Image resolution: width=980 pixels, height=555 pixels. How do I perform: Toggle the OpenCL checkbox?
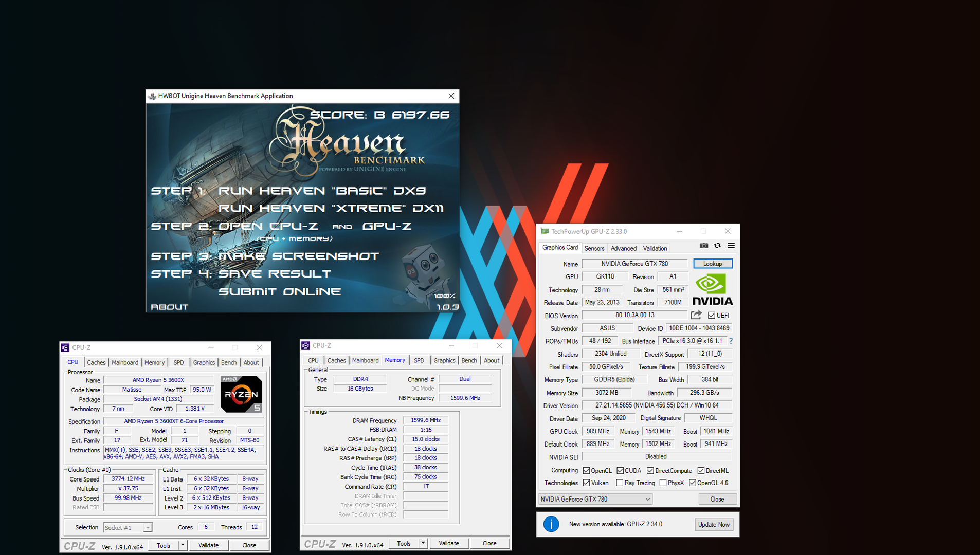click(586, 471)
